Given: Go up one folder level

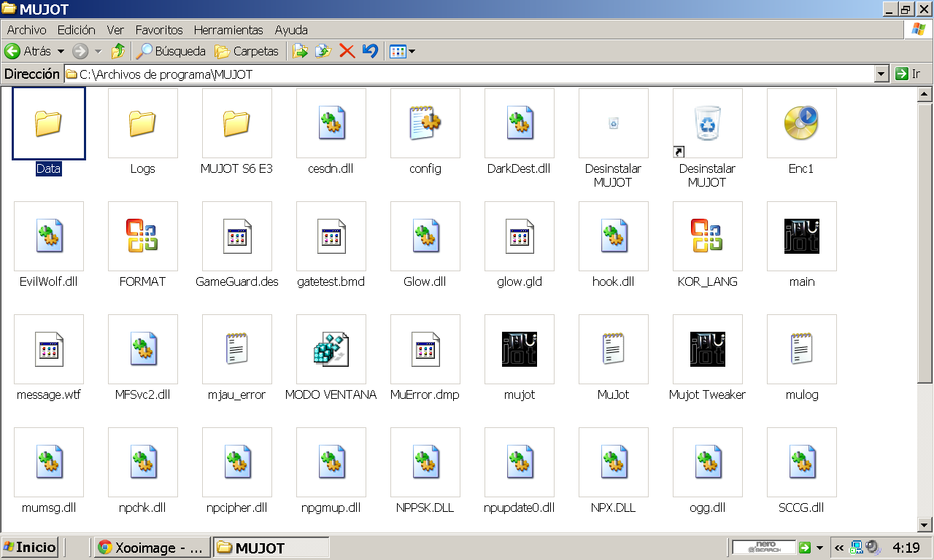Looking at the screenshot, I should (x=118, y=51).
